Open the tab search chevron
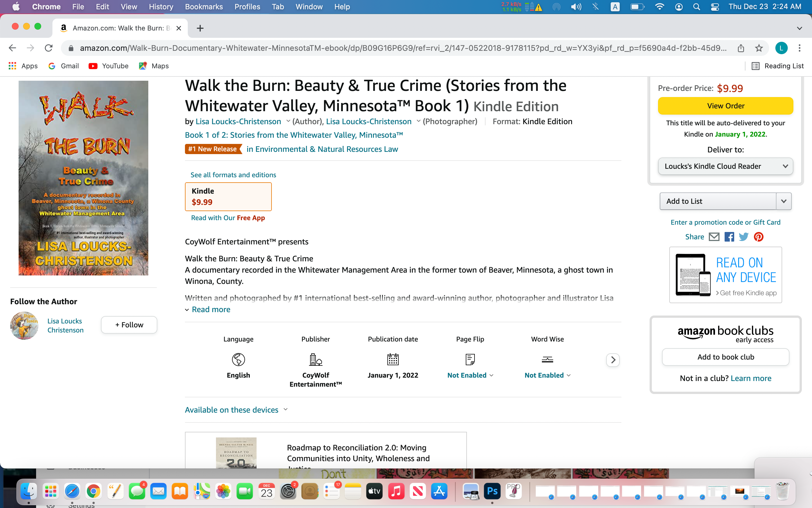Image resolution: width=812 pixels, height=508 pixels. point(799,28)
